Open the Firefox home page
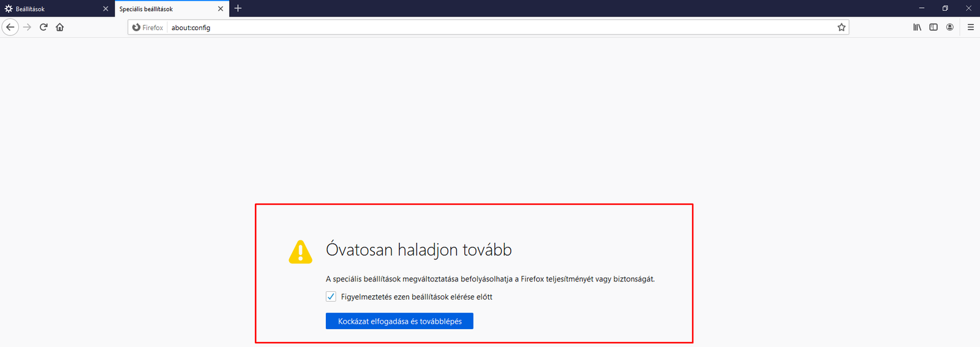 [x=60, y=27]
